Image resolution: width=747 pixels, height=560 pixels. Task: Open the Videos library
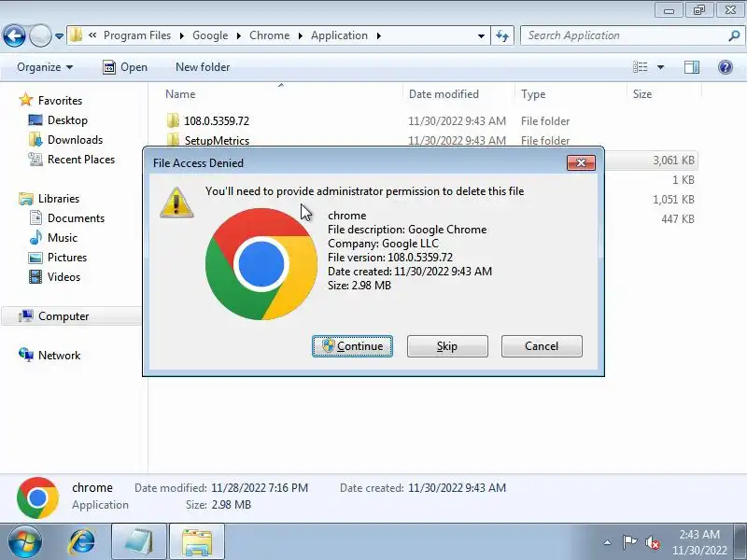coord(63,276)
